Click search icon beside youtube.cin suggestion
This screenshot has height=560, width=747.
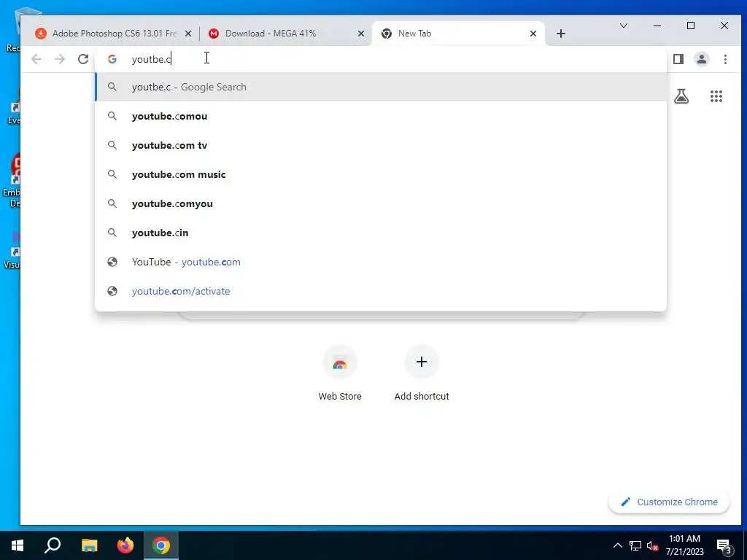coord(112,233)
